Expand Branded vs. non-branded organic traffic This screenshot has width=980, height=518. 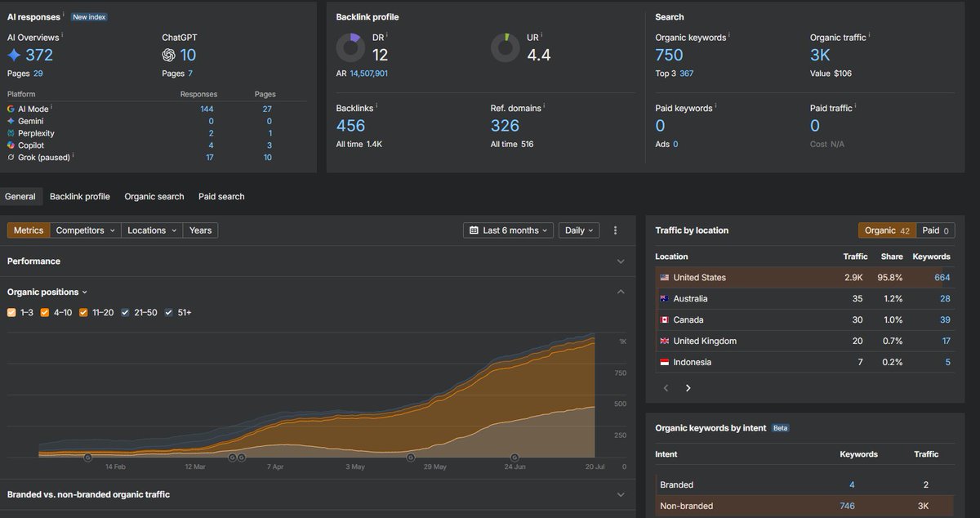point(621,494)
